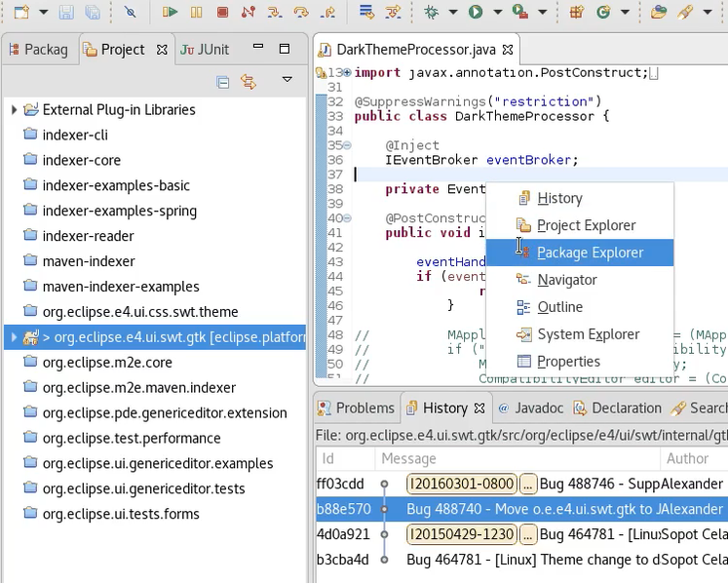Click the Debug bug icon

pos(432,12)
